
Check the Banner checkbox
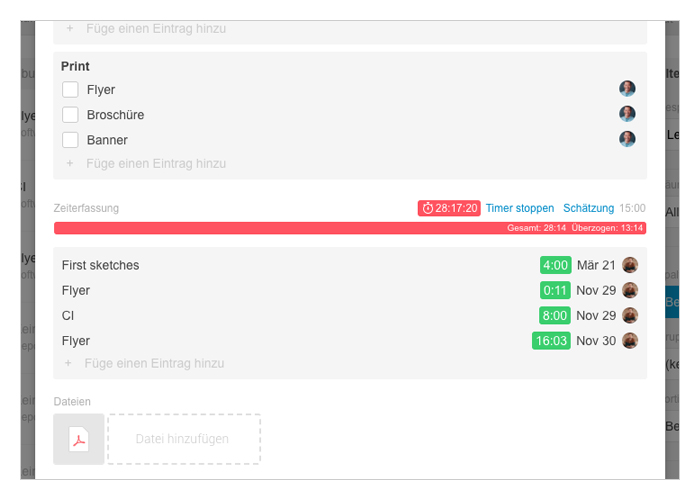[x=70, y=140]
